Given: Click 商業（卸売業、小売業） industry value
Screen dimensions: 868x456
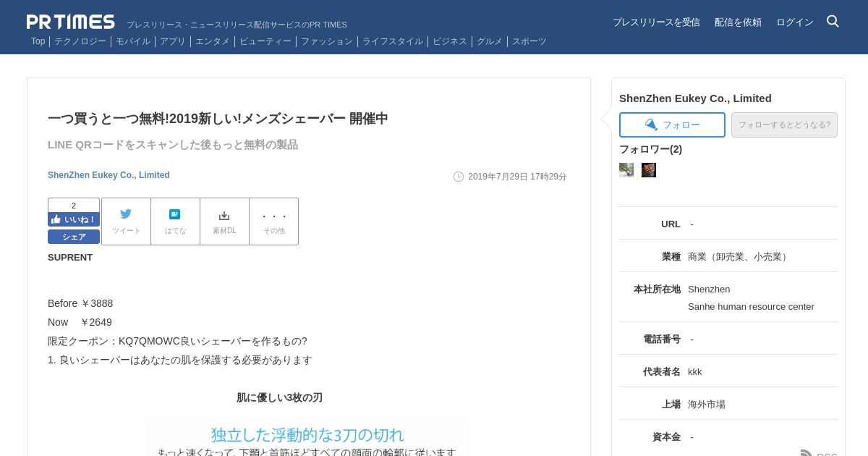Looking at the screenshot, I should pos(739,256).
